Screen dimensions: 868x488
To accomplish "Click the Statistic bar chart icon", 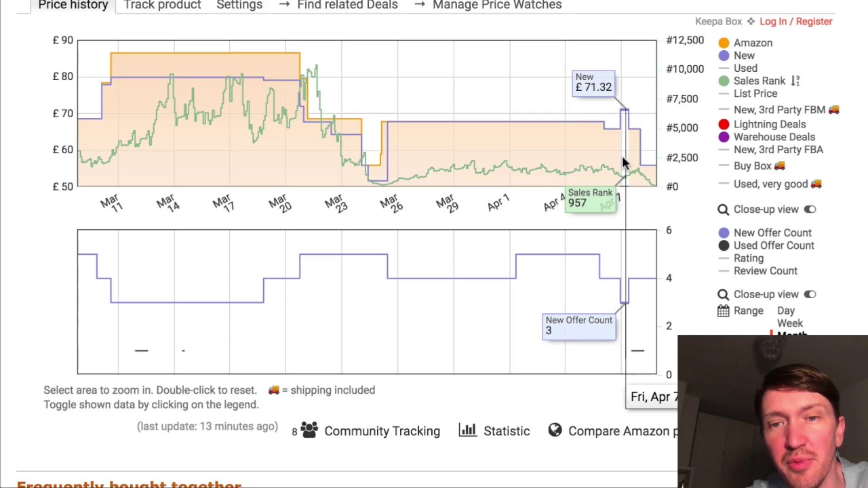I will point(467,430).
